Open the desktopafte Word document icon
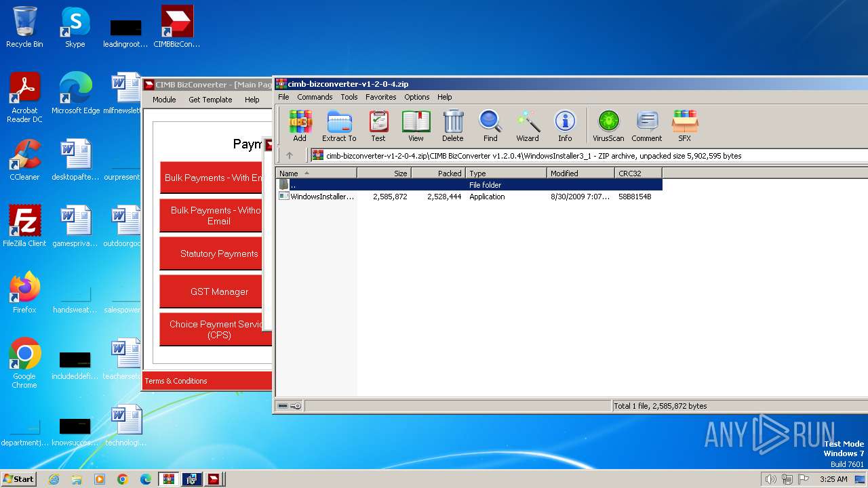 click(75, 160)
